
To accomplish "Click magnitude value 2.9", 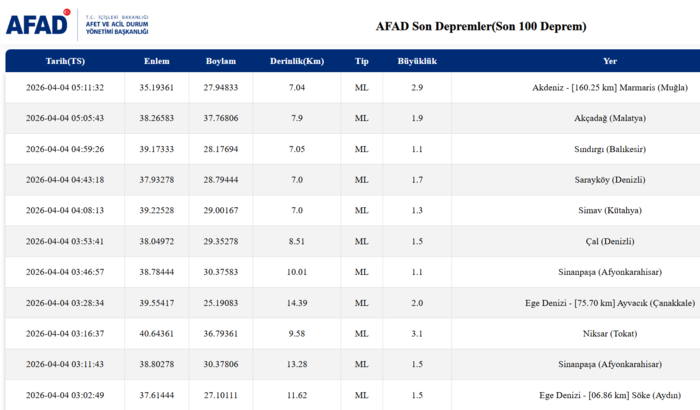I will [417, 88].
